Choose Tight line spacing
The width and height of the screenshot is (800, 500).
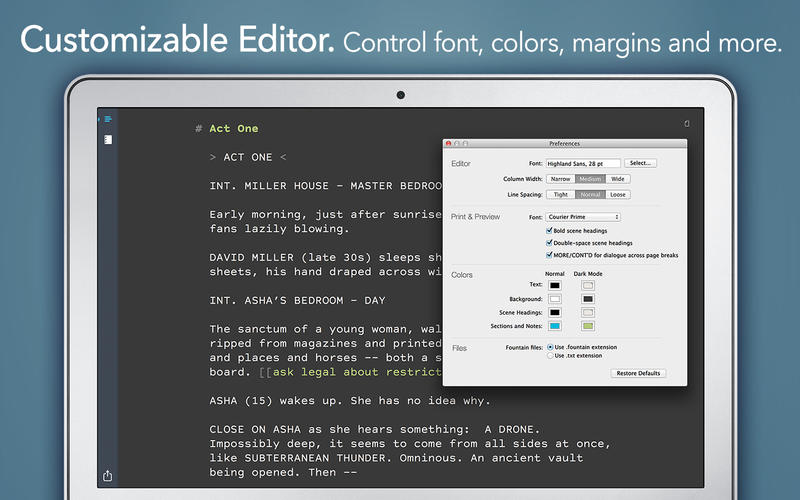coord(560,195)
